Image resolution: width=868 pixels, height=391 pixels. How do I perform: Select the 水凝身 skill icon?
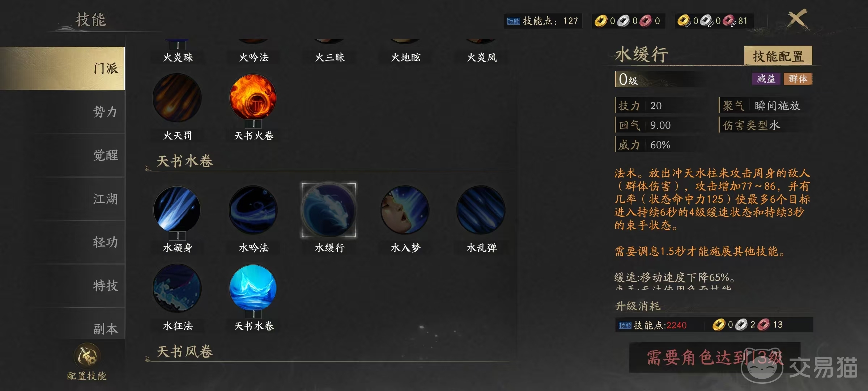point(177,210)
